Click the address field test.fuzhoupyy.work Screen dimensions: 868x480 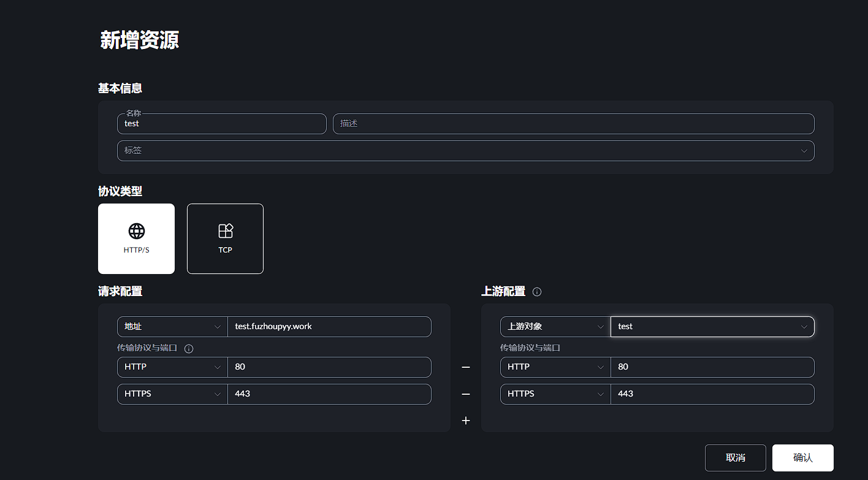tap(329, 327)
